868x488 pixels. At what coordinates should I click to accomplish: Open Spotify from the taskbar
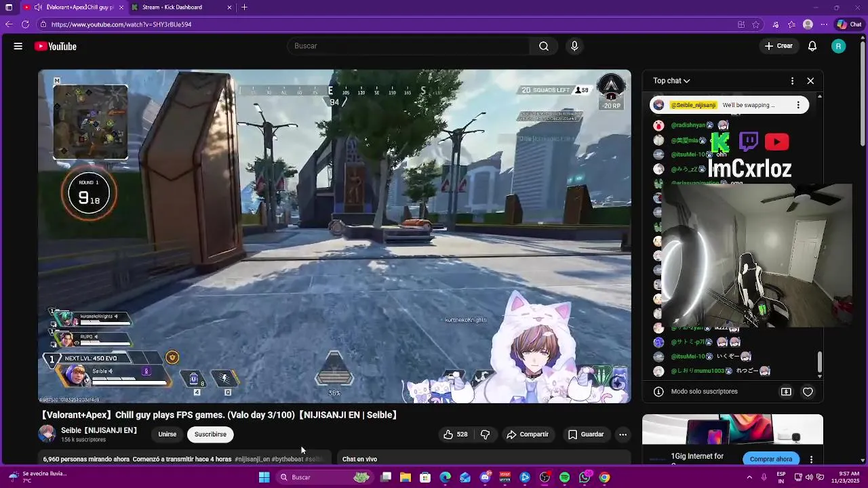click(565, 477)
